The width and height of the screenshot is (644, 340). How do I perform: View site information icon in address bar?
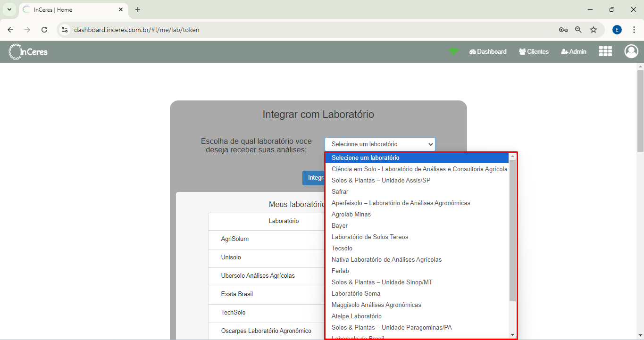click(x=65, y=30)
